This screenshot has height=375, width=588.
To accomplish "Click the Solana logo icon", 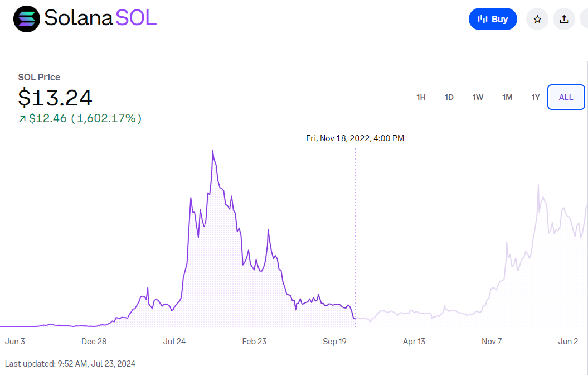I will (x=27, y=19).
